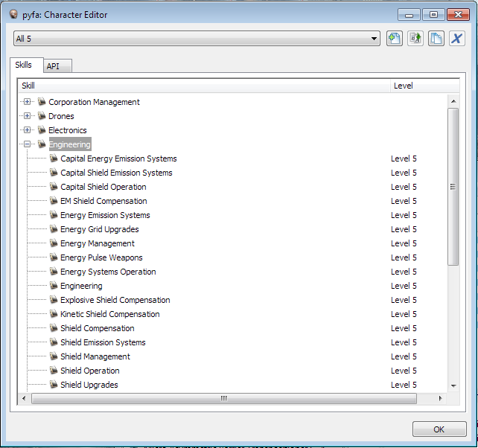This screenshot has width=478, height=448.
Task: Click icon next to Capital Shield Operation
Action: [54, 186]
